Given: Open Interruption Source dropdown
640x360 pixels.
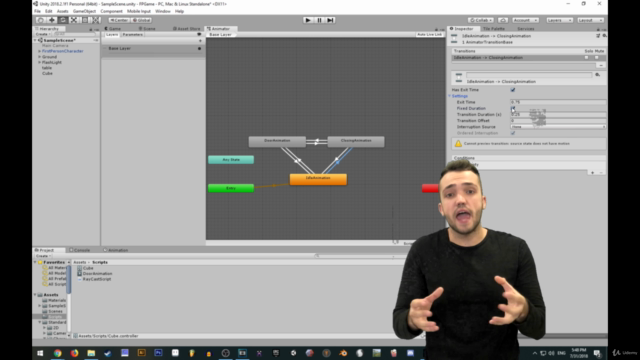Looking at the screenshot, I should [x=558, y=127].
